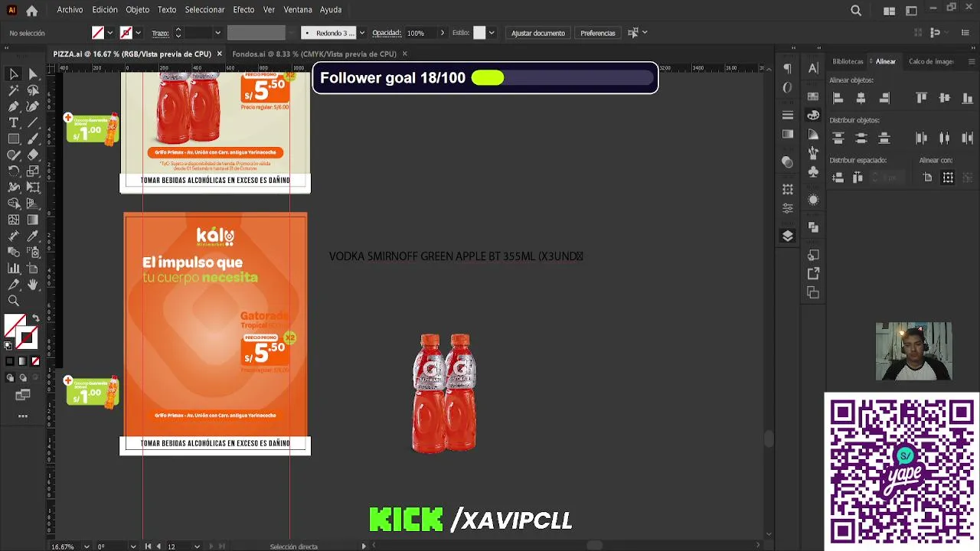Open Alinear panel options menu
This screenshot has width=980, height=551.
(x=972, y=61)
